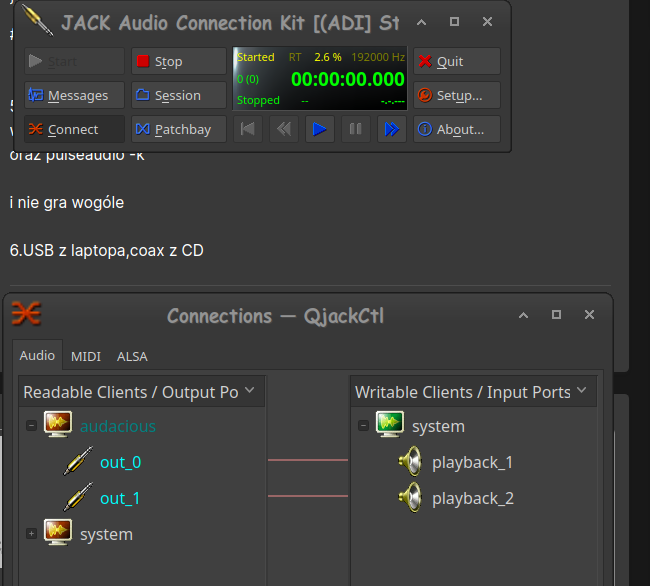Click the out_0 to playback_1 connection line

308,460
